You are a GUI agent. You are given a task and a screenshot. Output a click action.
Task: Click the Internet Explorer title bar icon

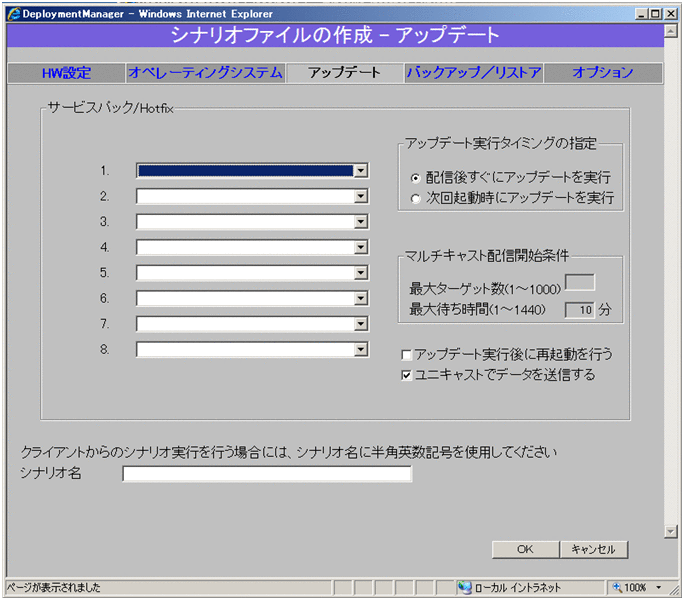pyautogui.click(x=14, y=14)
